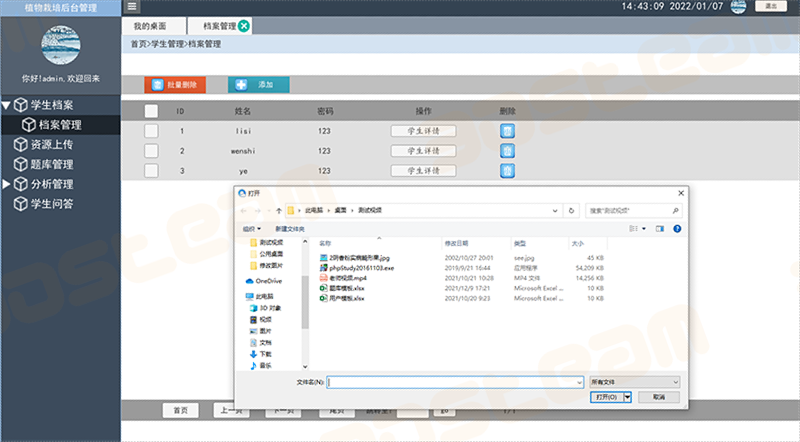The height and width of the screenshot is (442, 800).
Task: Check the checkbox for row wenshi
Action: point(151,151)
